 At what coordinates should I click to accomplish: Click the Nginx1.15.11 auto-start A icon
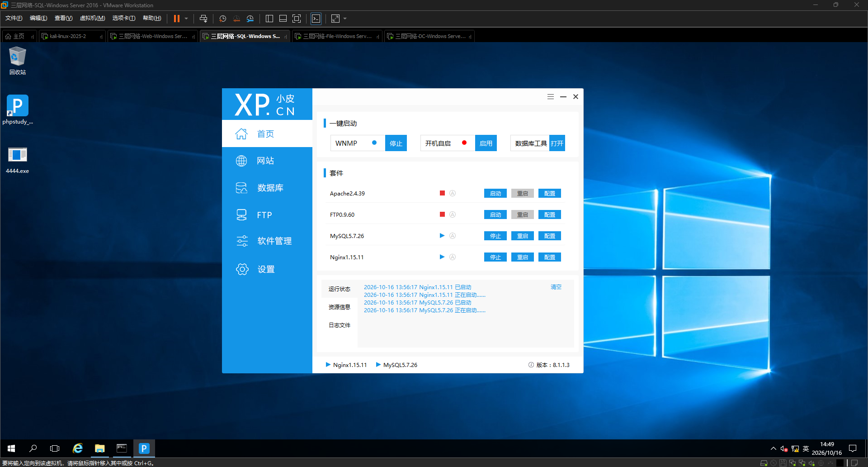point(453,257)
